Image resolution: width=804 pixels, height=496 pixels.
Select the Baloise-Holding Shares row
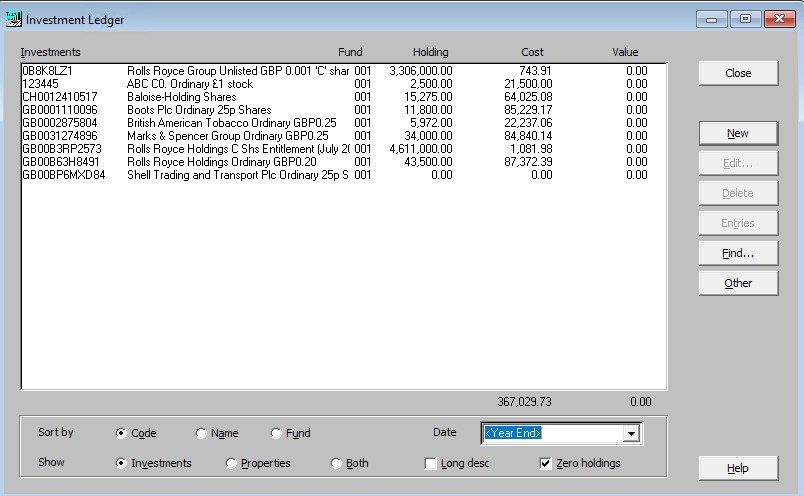(x=344, y=97)
